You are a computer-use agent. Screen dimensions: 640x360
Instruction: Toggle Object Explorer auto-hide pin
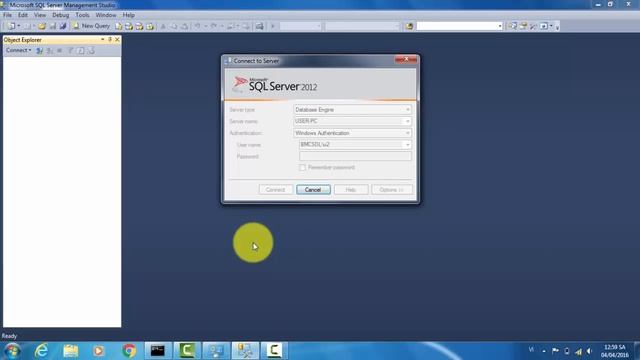click(x=110, y=40)
